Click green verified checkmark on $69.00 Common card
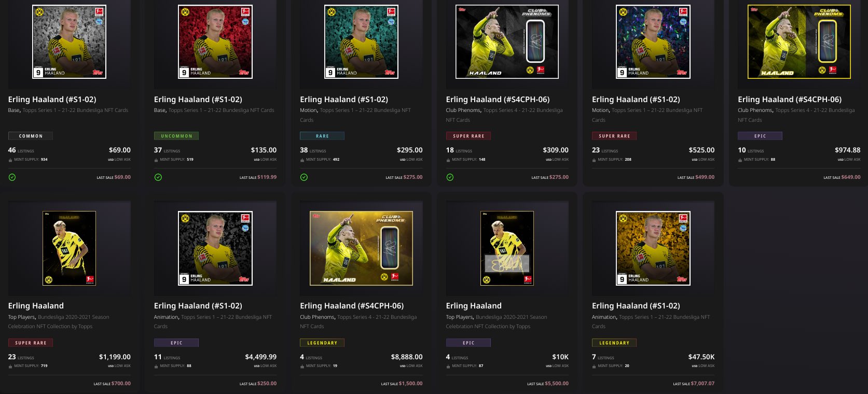Viewport: 868px width, 394px height. click(12, 177)
